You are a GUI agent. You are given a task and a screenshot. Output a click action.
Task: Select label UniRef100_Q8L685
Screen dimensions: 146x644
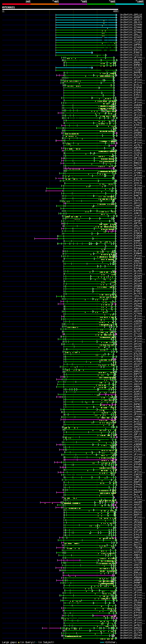click(x=131, y=60)
